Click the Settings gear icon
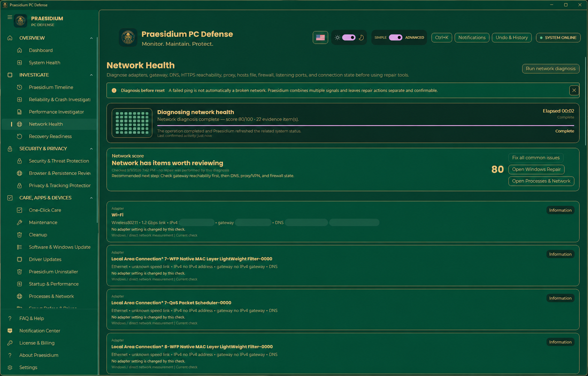 (10, 368)
